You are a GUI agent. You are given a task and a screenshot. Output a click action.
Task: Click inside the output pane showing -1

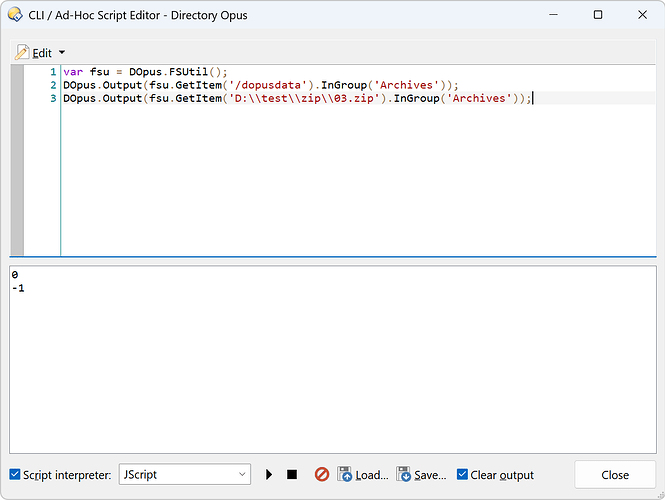pos(19,289)
